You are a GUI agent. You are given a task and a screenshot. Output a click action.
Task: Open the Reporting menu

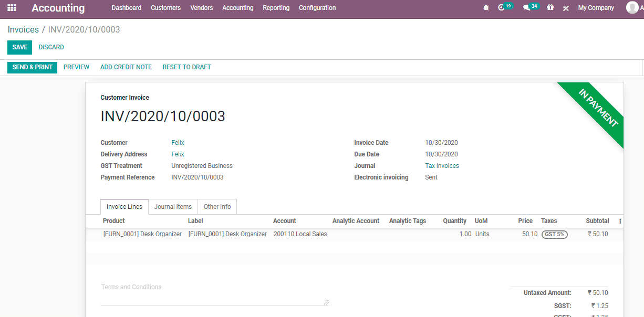click(x=276, y=7)
